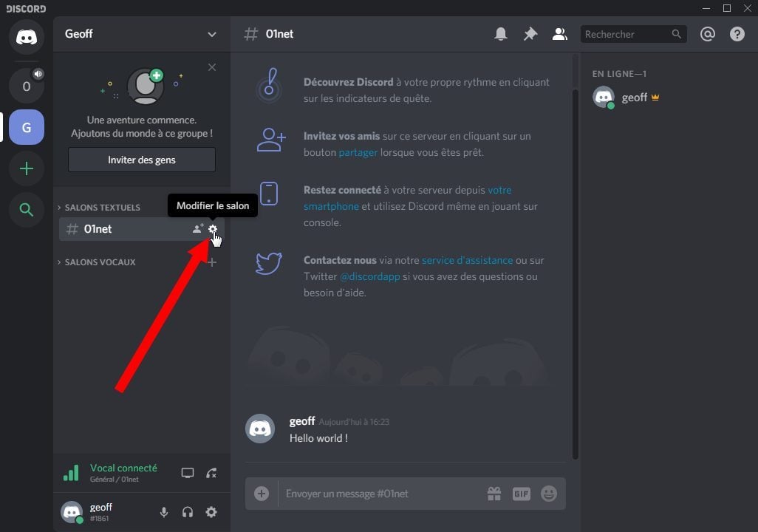Click geoff's avatar in the message
The width and height of the screenshot is (758, 532).
pyautogui.click(x=260, y=429)
